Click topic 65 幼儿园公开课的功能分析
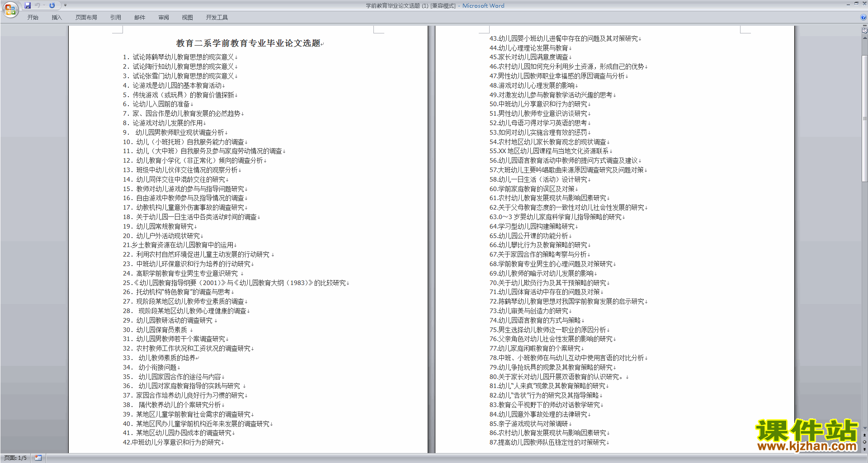Screen dimensions: 868x463 (529, 236)
